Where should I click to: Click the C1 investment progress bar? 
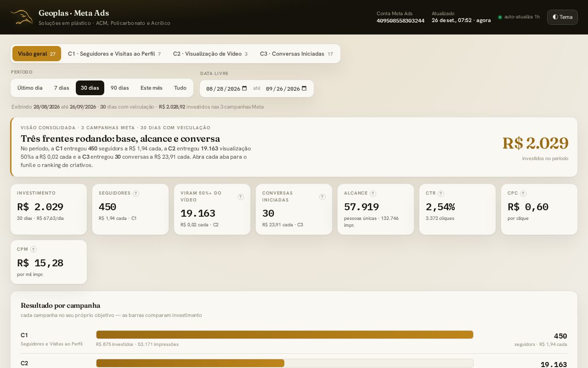tap(285, 335)
